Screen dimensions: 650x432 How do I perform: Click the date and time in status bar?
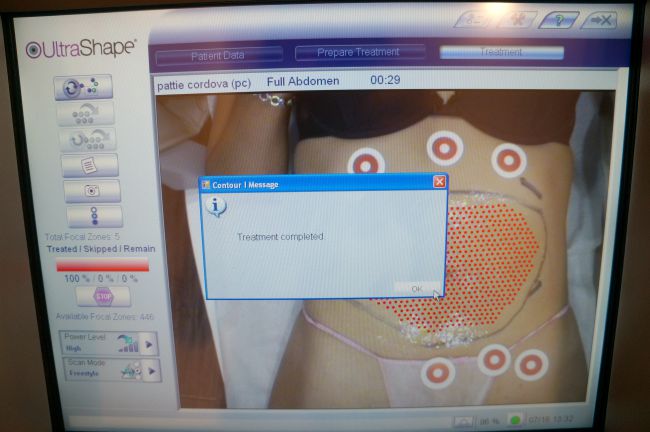click(x=551, y=420)
